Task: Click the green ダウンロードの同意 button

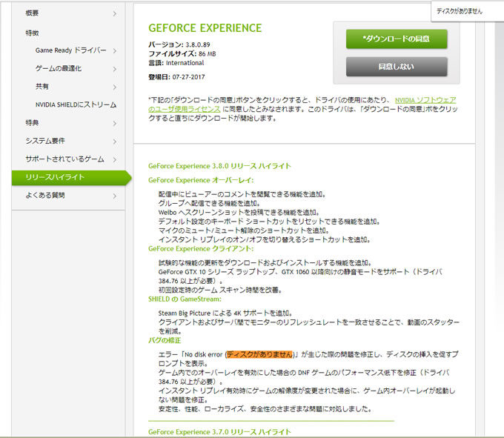Action: tap(397, 39)
